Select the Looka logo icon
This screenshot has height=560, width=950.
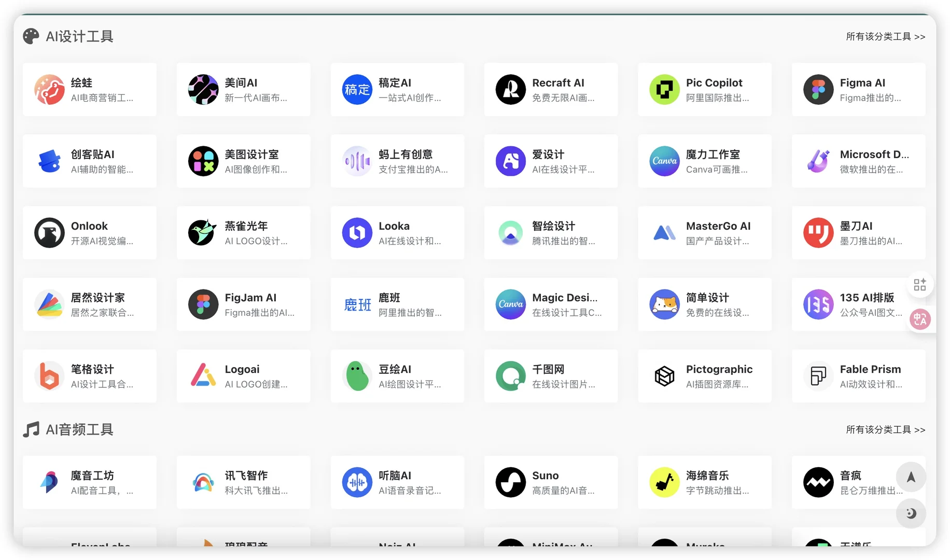357,233
